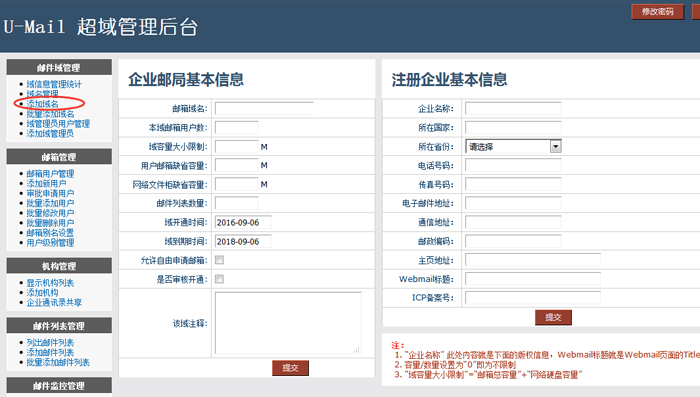This screenshot has height=397, width=700.
Task: Click the 修改密码 button in header
Action: 657,12
